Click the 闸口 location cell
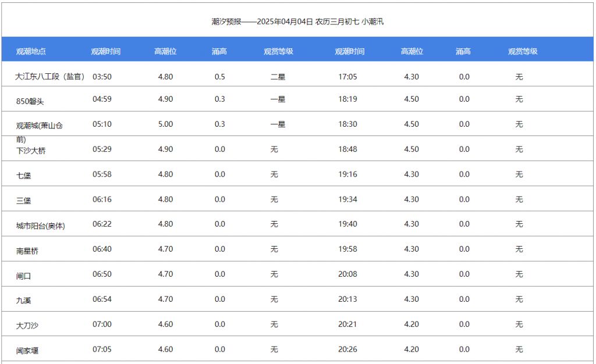This screenshot has width=596, height=364. point(24,276)
